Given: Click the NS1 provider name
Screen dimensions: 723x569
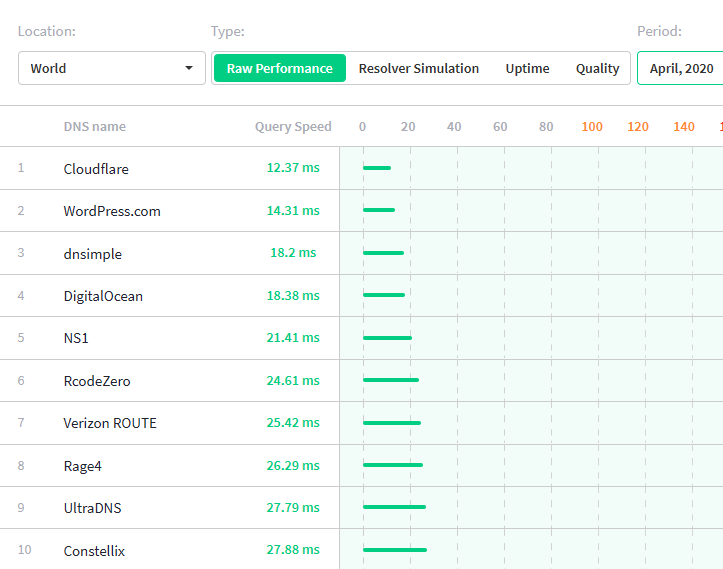Looking at the screenshot, I should 76,338.
